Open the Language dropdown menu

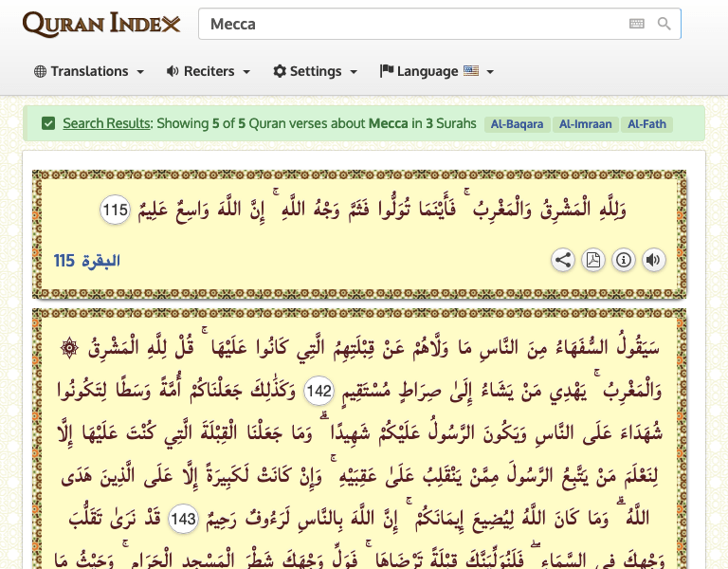437,71
